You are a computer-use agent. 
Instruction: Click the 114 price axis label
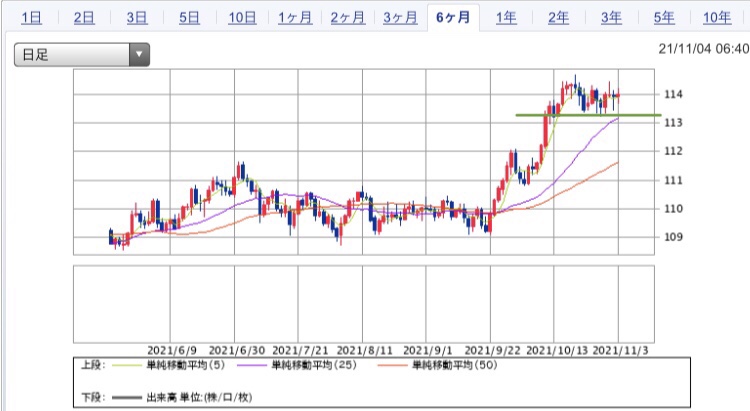tap(673, 94)
